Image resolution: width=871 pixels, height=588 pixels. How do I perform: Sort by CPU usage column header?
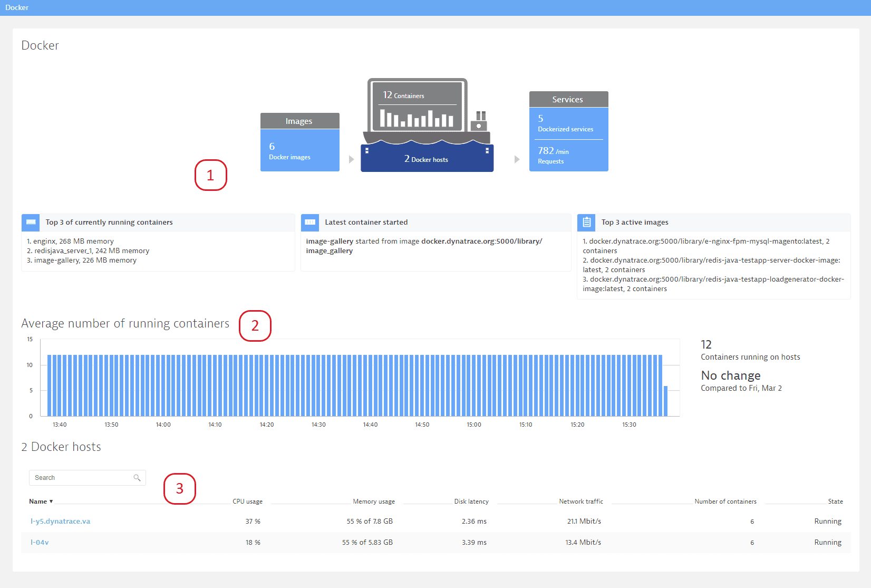pos(247,502)
